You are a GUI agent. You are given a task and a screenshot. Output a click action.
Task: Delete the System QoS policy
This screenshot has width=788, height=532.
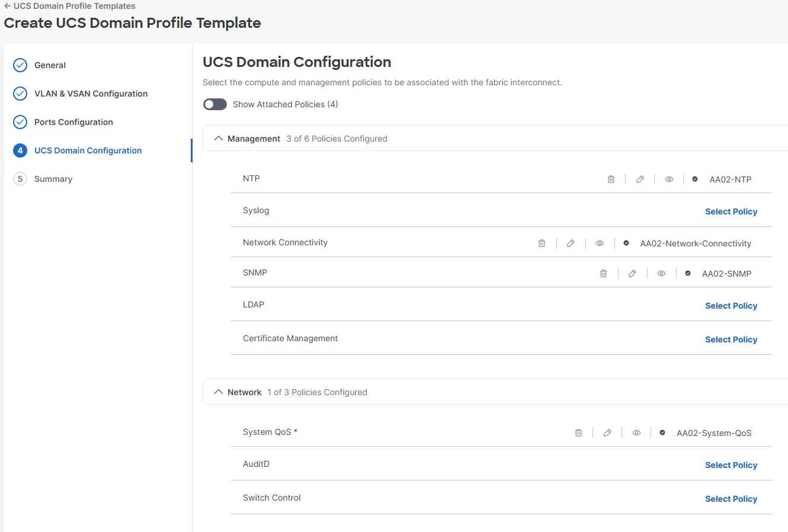578,433
